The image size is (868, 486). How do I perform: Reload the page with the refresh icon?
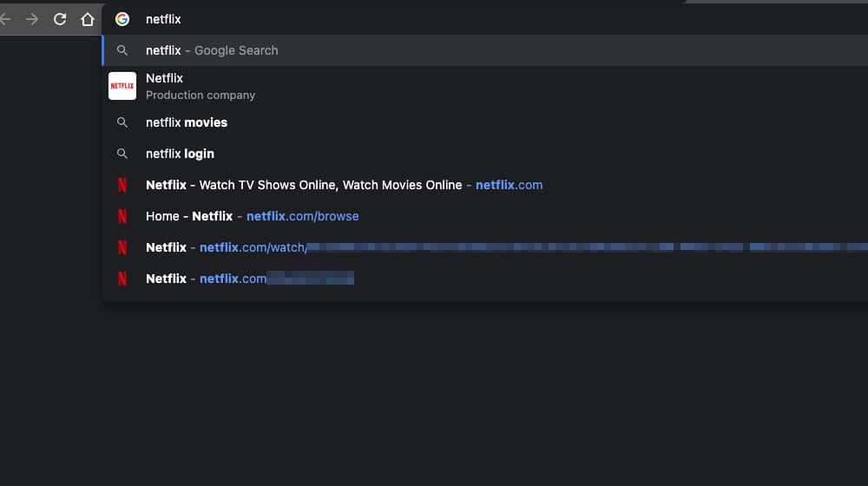click(60, 19)
